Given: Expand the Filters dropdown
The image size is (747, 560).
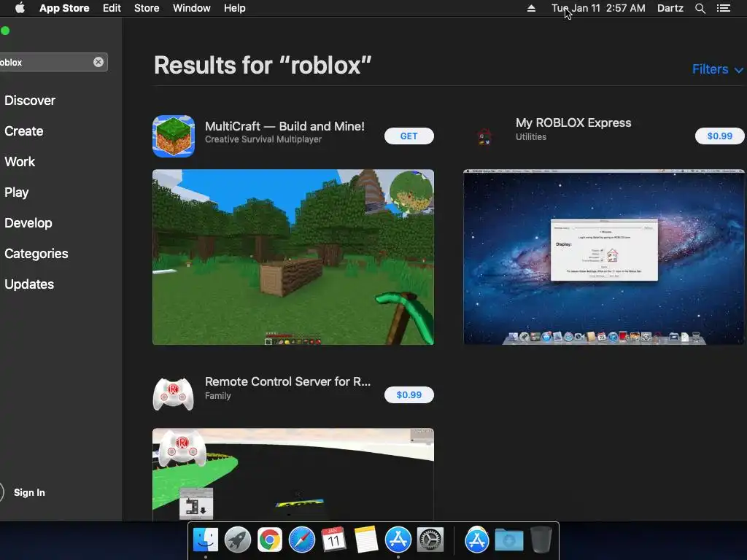Looking at the screenshot, I should [718, 69].
